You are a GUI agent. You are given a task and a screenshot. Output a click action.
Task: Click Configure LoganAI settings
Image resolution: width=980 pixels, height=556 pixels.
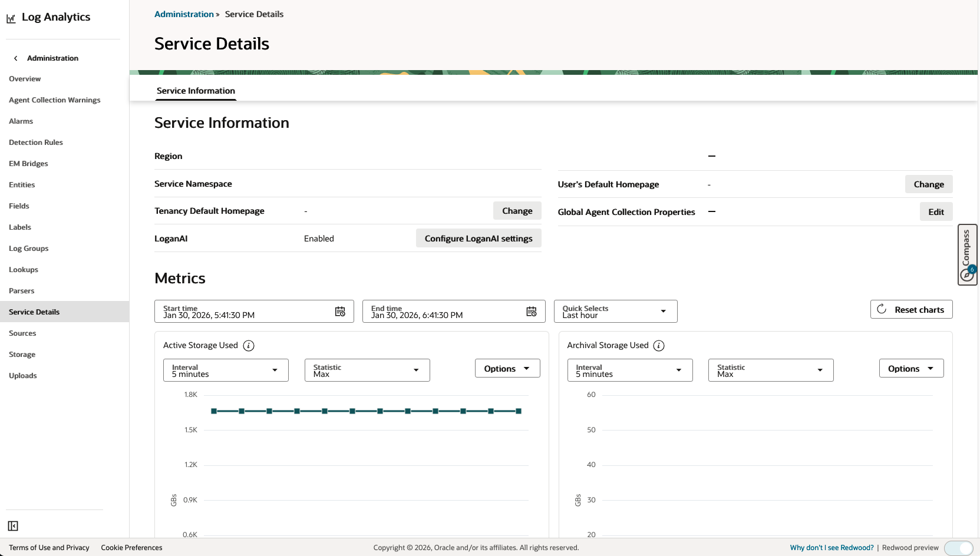point(479,238)
